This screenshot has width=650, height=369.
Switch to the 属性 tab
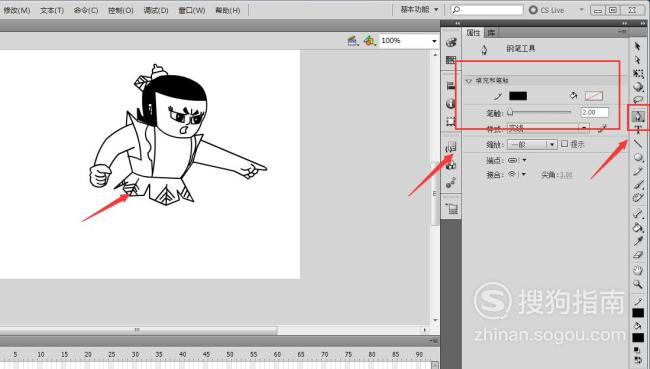click(473, 32)
